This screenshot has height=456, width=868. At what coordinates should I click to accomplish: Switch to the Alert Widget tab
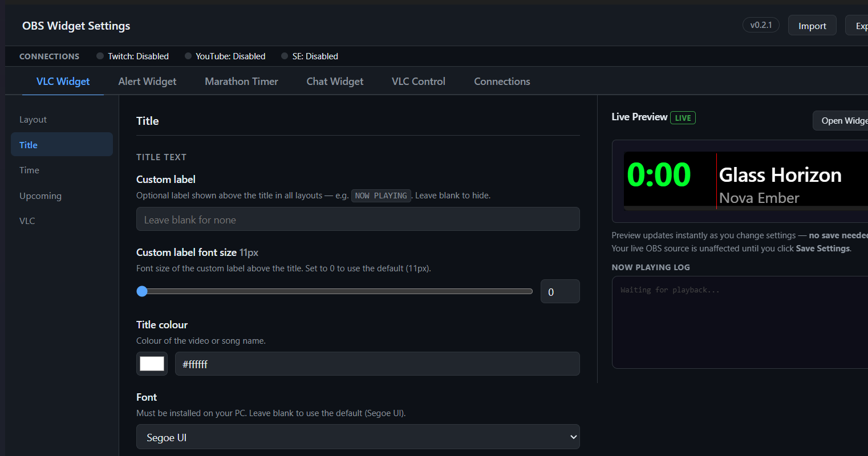pos(147,82)
